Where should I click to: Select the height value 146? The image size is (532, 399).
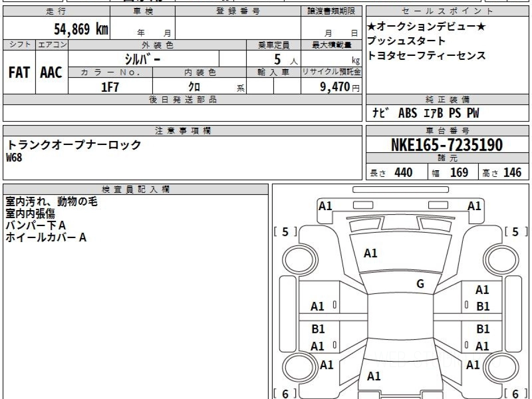[512, 172]
